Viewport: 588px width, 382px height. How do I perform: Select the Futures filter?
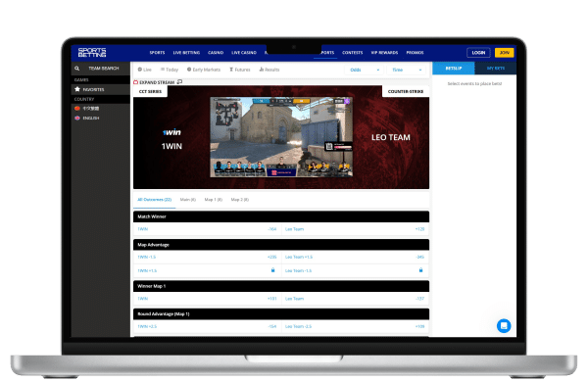point(240,70)
